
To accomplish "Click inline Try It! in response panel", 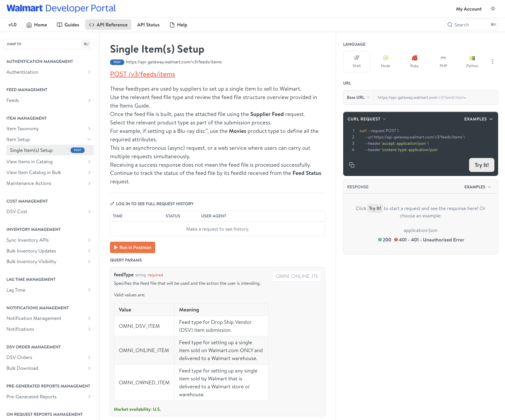I will click(x=375, y=208).
